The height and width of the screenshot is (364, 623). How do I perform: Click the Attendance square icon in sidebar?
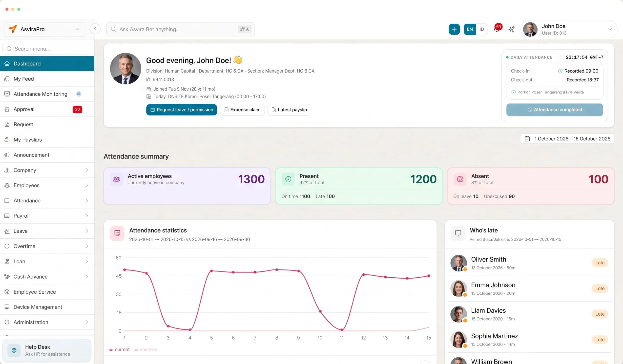(7, 201)
